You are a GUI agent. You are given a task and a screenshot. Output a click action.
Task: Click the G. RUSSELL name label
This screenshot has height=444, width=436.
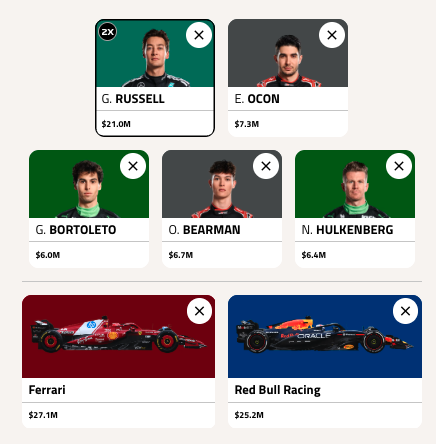pos(133,99)
